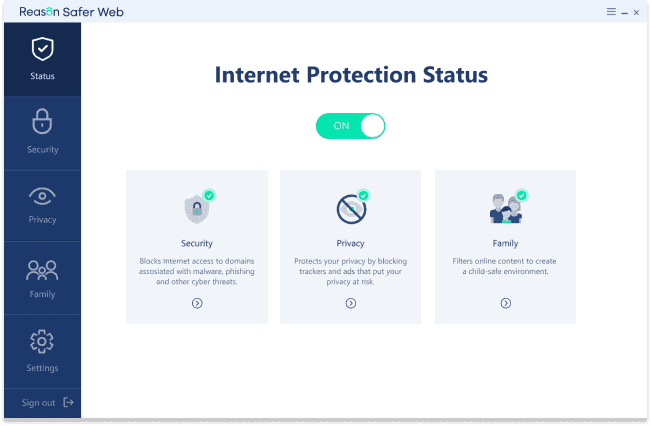Click the Sign out exit arrow icon
This screenshot has height=426, width=651.
[69, 402]
